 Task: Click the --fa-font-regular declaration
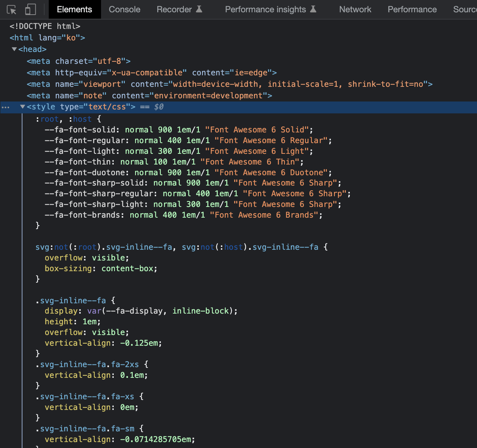pyautogui.click(x=188, y=140)
